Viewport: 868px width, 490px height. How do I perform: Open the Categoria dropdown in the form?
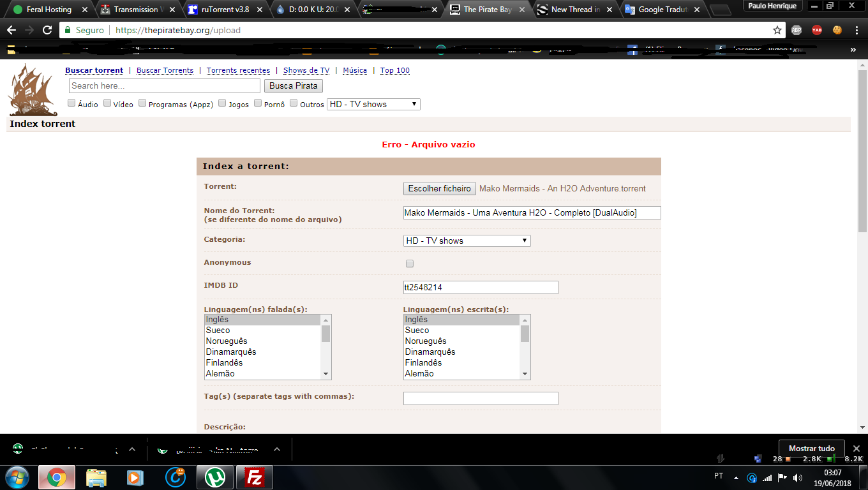point(467,241)
